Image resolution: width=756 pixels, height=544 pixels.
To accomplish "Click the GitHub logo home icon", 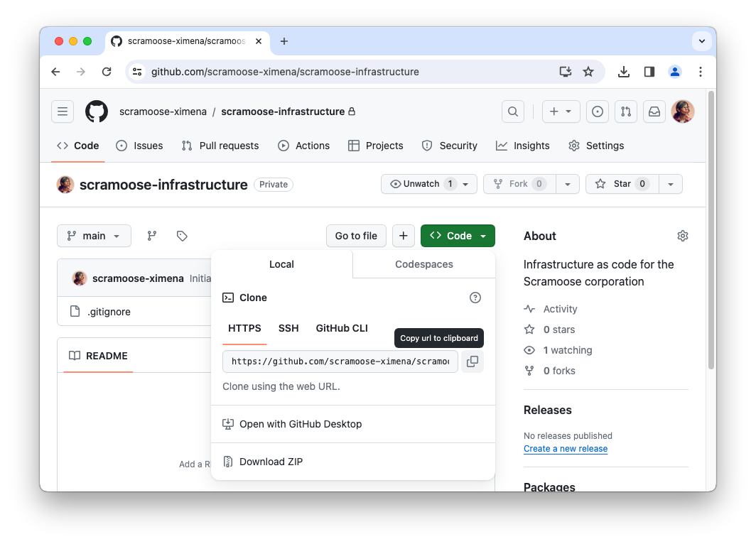I will coord(97,111).
